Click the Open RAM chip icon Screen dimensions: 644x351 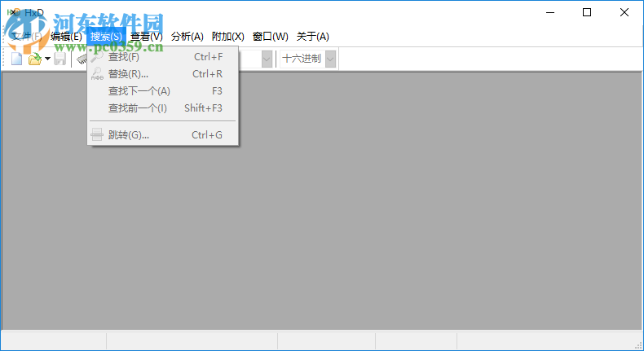82,59
